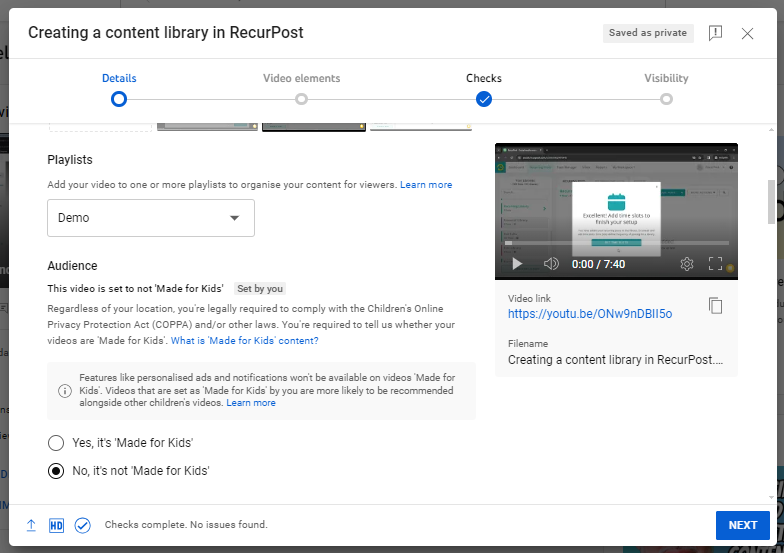Image resolution: width=784 pixels, height=553 pixels.
Task: Click the video progress bar
Action: [x=616, y=243]
